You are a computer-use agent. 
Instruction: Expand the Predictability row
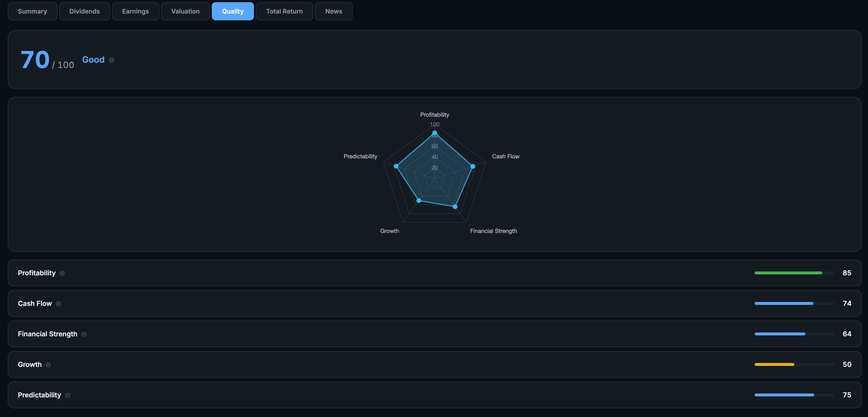coord(434,395)
